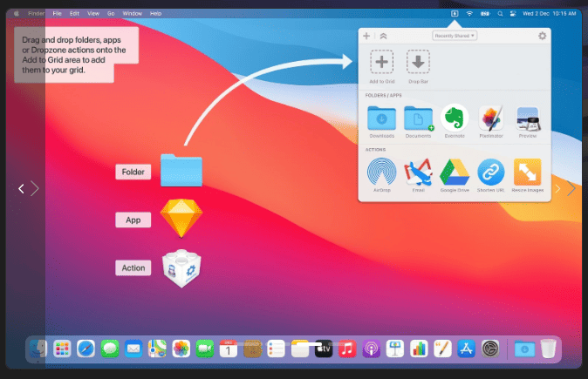
Task: Select the Email action
Action: point(418,173)
